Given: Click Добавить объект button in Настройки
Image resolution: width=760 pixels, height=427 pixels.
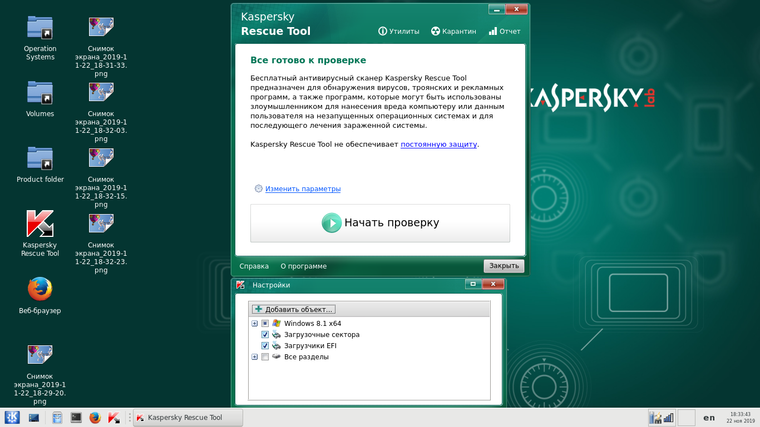Looking at the screenshot, I should coord(293,309).
